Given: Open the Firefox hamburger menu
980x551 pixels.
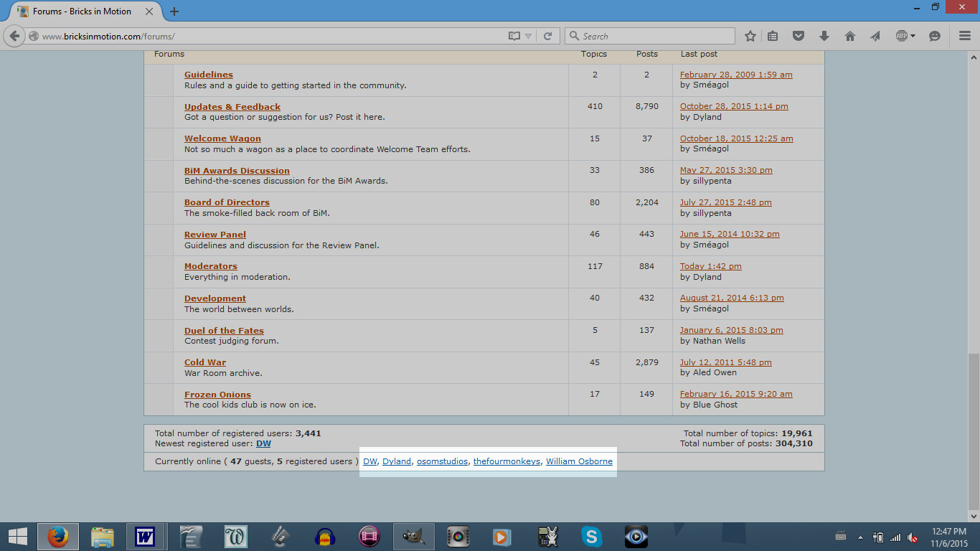Looking at the screenshot, I should (x=964, y=36).
